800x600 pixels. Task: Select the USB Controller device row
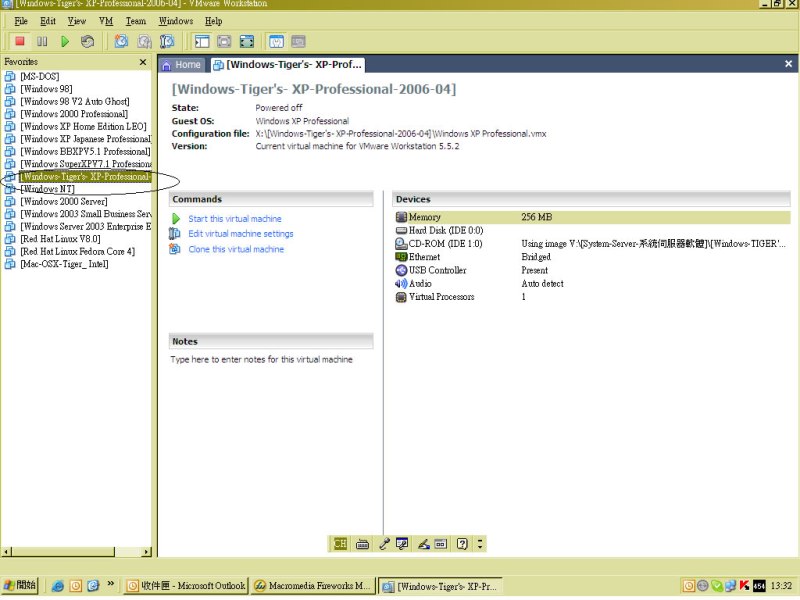592,270
